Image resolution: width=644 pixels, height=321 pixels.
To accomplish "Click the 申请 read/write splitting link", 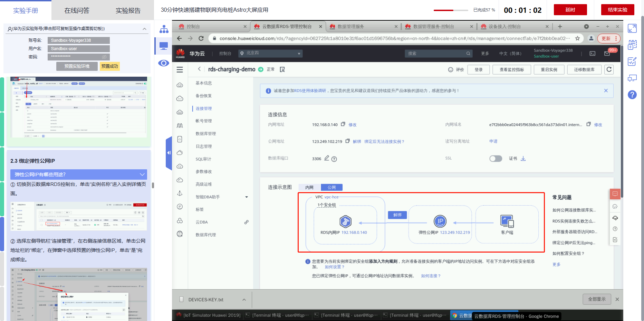I will [493, 141].
